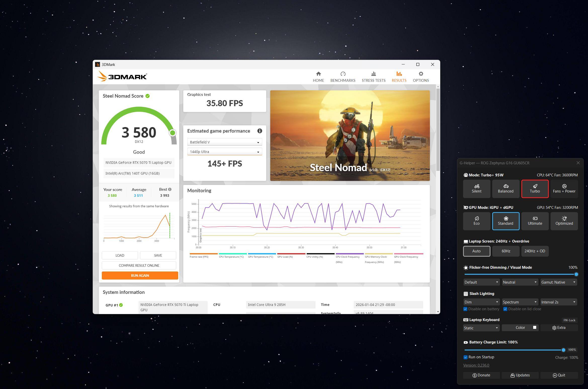The height and width of the screenshot is (389, 588).
Task: Click the 3DMark results vertical scrollbar
Action: click(x=438, y=130)
